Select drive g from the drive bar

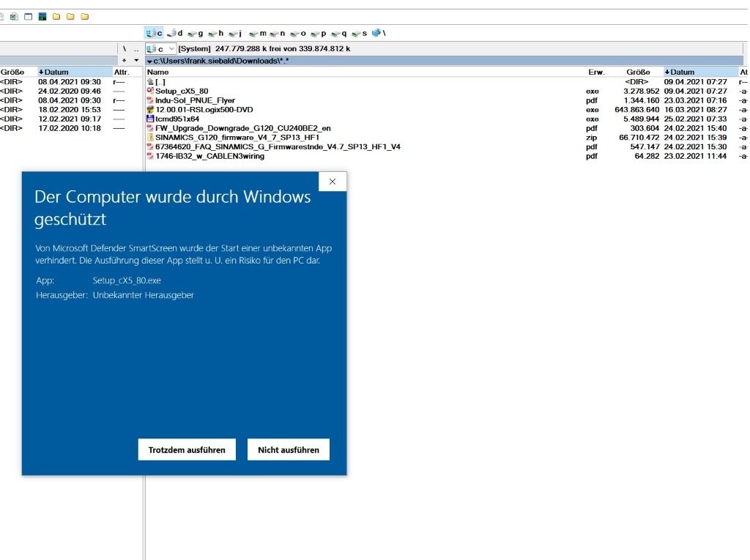195,33
